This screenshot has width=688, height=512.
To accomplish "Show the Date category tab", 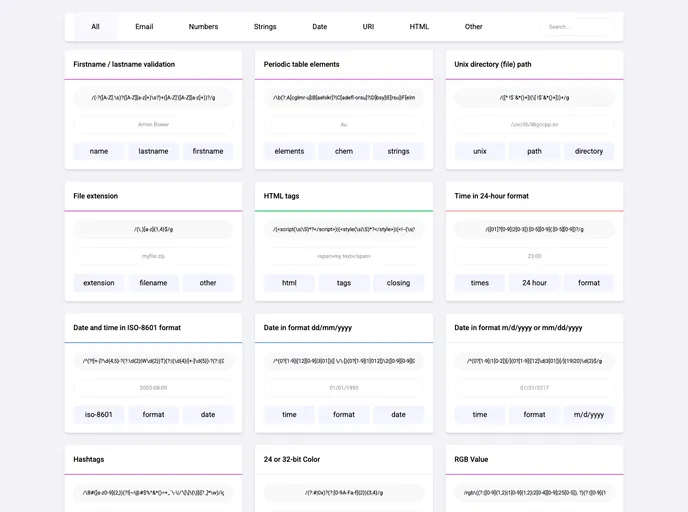I will click(x=319, y=27).
